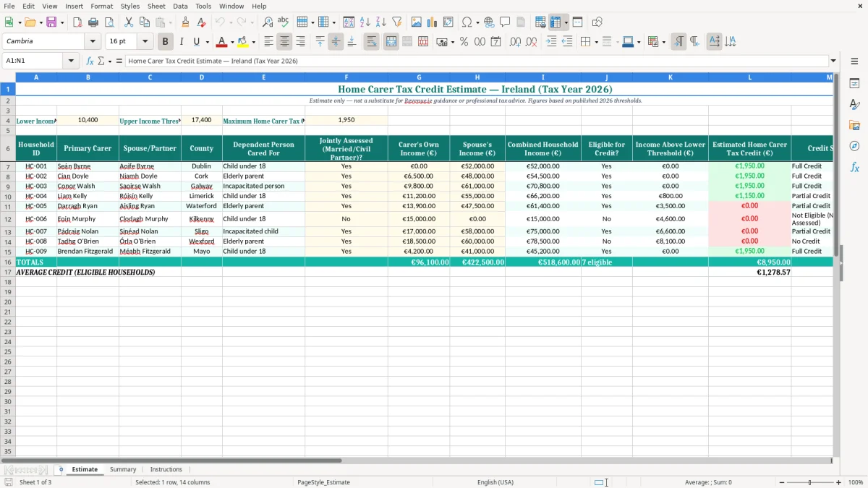Image resolution: width=868 pixels, height=488 pixels.
Task: Click in the formula input line
Action: coord(477,61)
